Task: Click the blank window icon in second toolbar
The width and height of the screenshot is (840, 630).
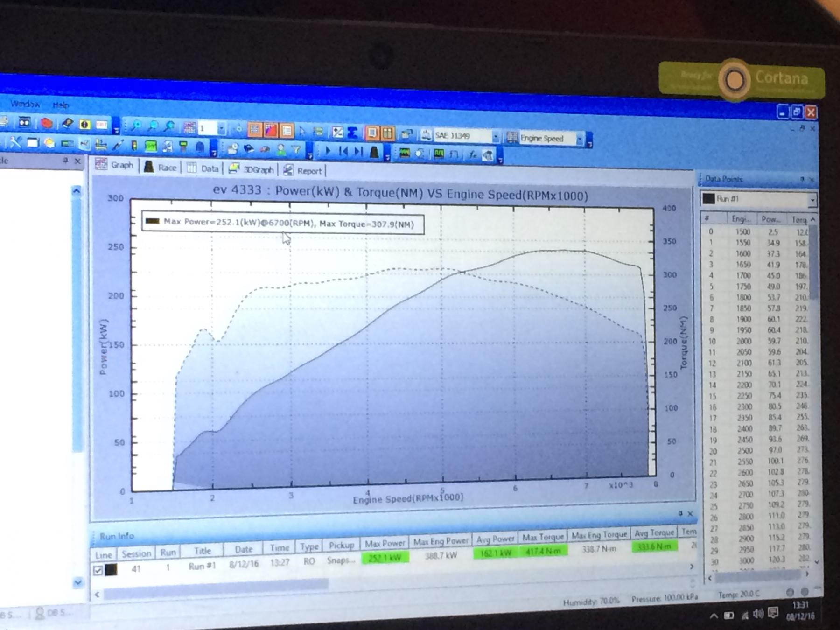Action: coord(33,143)
